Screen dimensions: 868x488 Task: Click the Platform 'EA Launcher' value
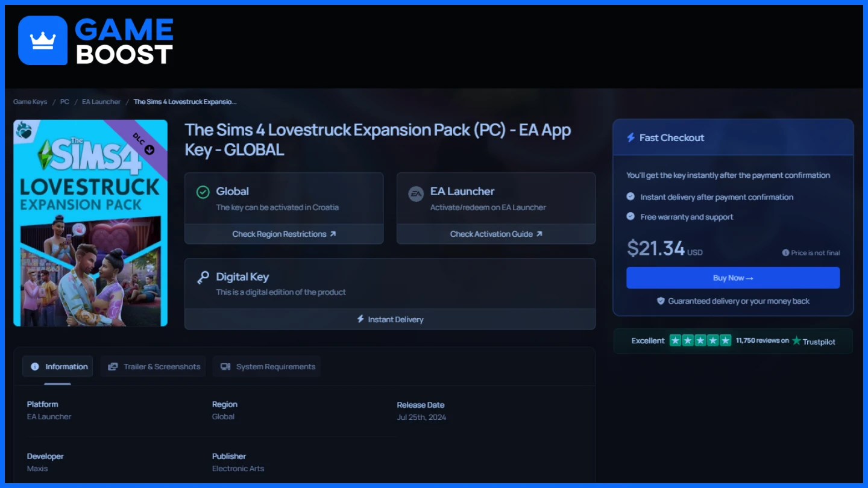point(49,416)
